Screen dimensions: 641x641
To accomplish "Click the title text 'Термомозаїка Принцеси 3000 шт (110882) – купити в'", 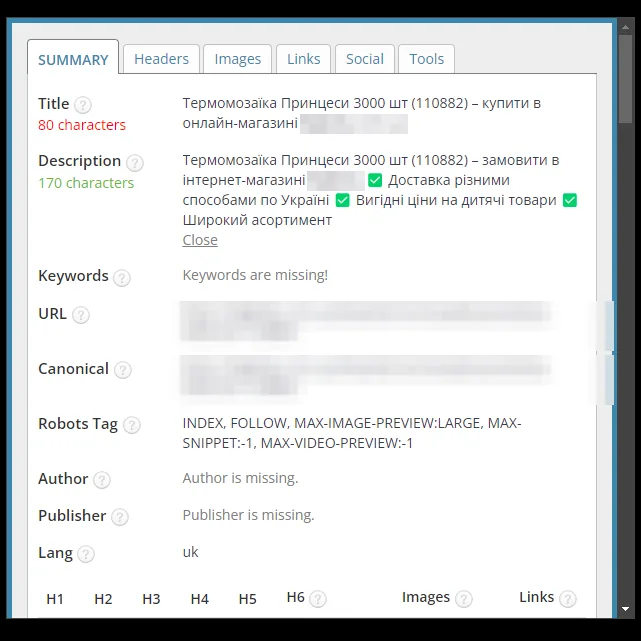I will [x=361, y=103].
